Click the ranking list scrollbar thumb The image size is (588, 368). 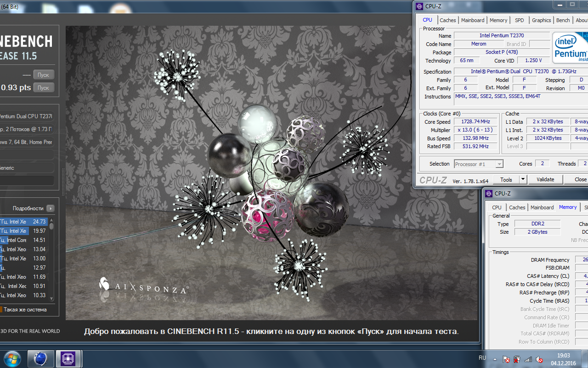pyautogui.click(x=51, y=225)
